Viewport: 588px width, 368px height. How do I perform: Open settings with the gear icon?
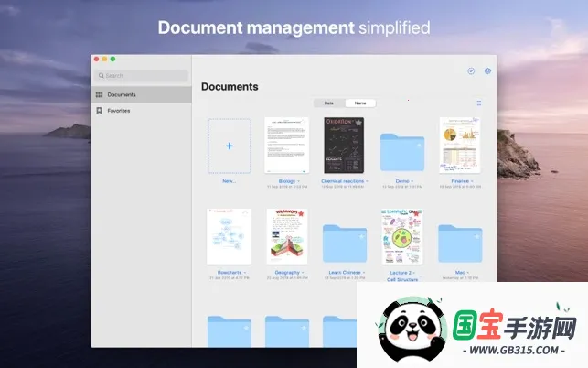(487, 71)
